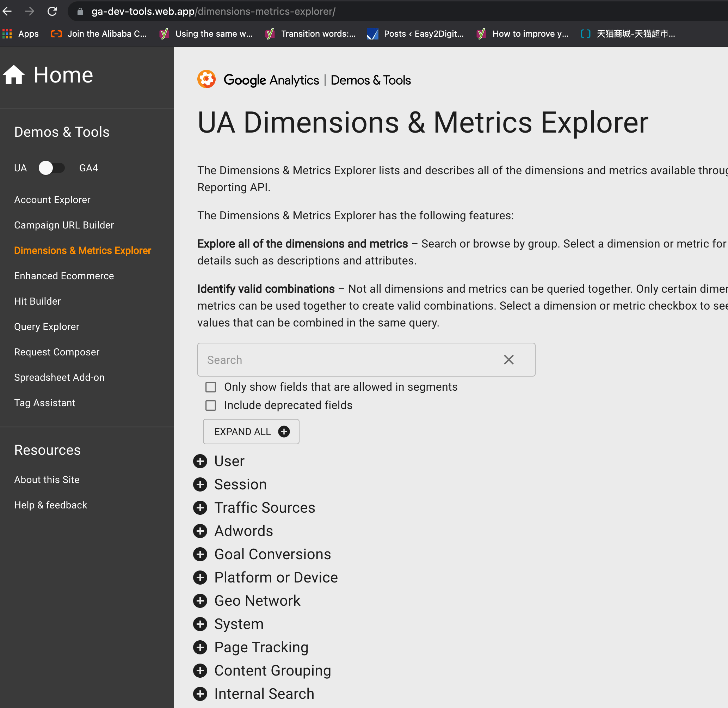Screen dimensions: 728x708
Task: Open Campaign URL Builder
Action: pos(64,225)
